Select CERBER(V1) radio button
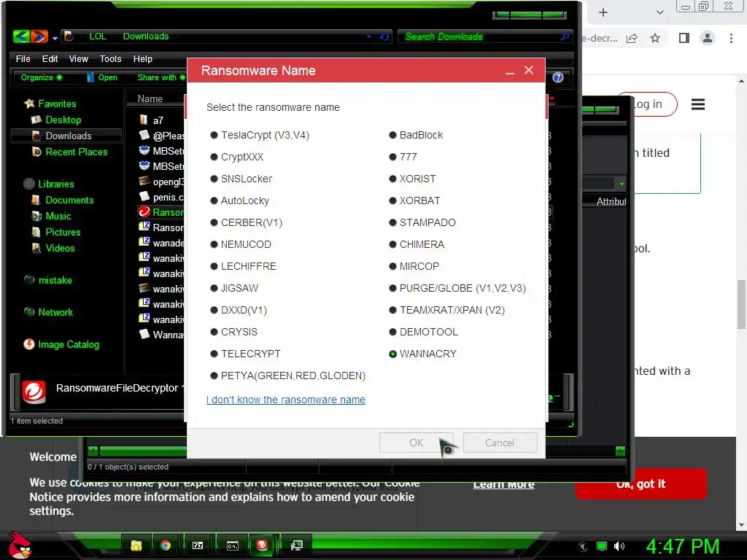 point(247,223)
